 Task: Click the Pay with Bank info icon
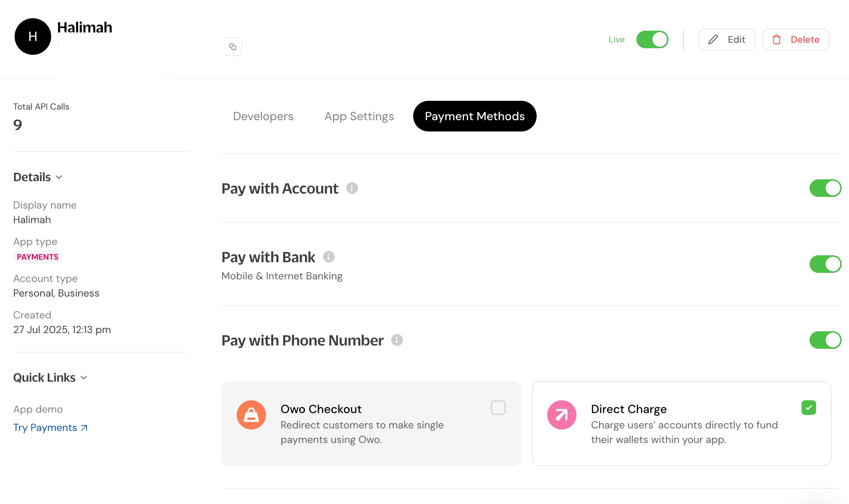[x=328, y=257]
